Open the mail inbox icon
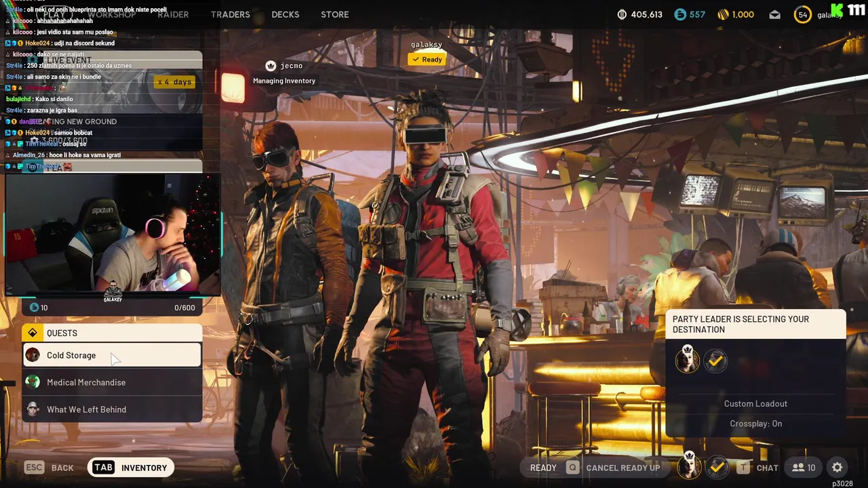The height and width of the screenshot is (488, 868). [774, 14]
